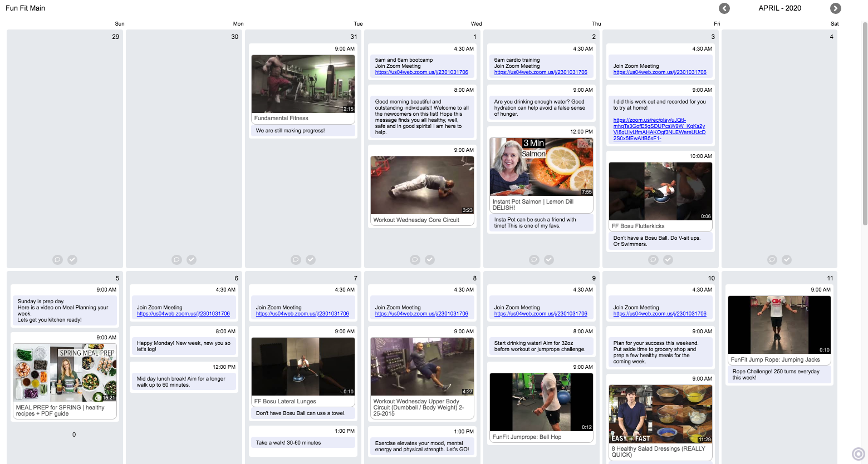Open the round widget icon at bottom right
Screen dimensions: 868x464
(x=859, y=454)
